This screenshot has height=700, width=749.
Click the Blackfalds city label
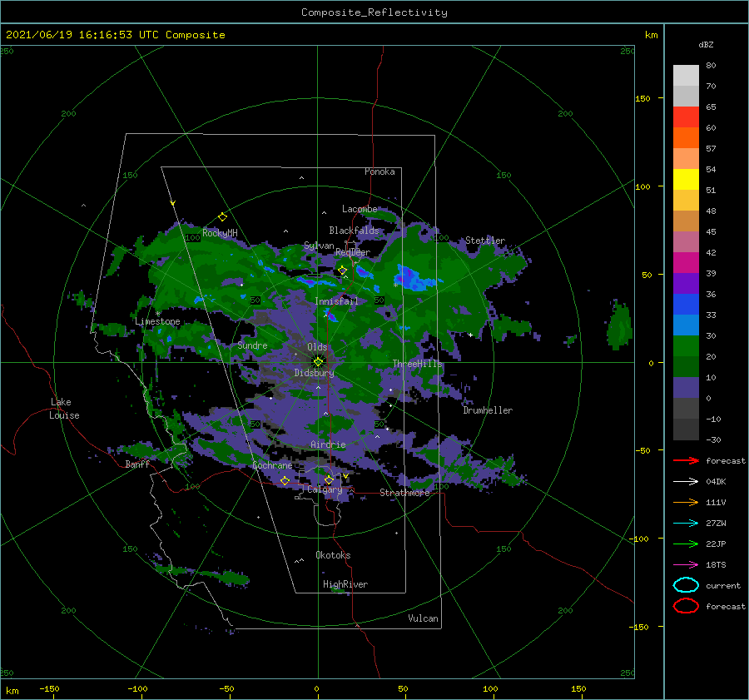coord(354,231)
